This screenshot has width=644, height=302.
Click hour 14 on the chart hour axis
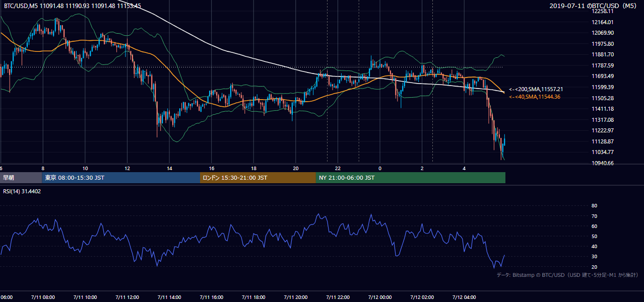coord(169,168)
